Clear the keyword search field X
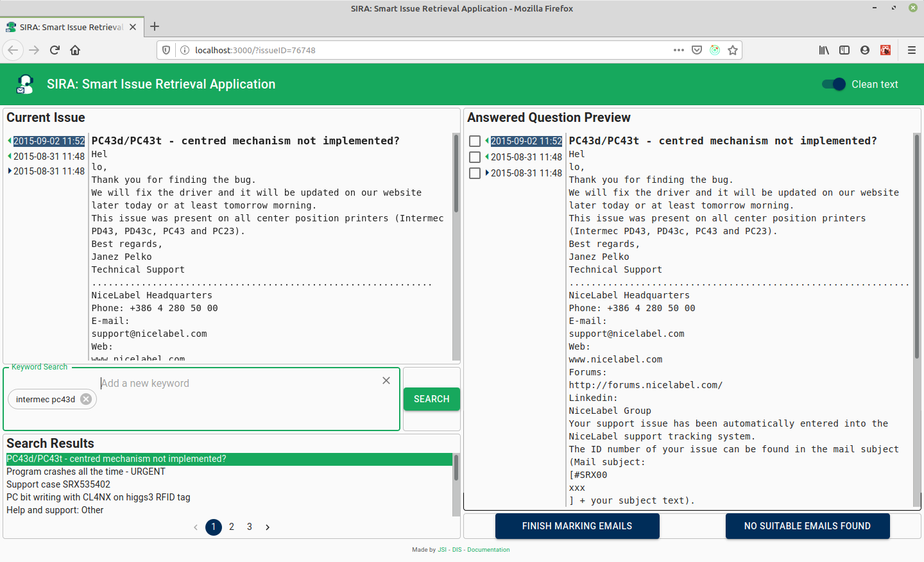 (386, 380)
